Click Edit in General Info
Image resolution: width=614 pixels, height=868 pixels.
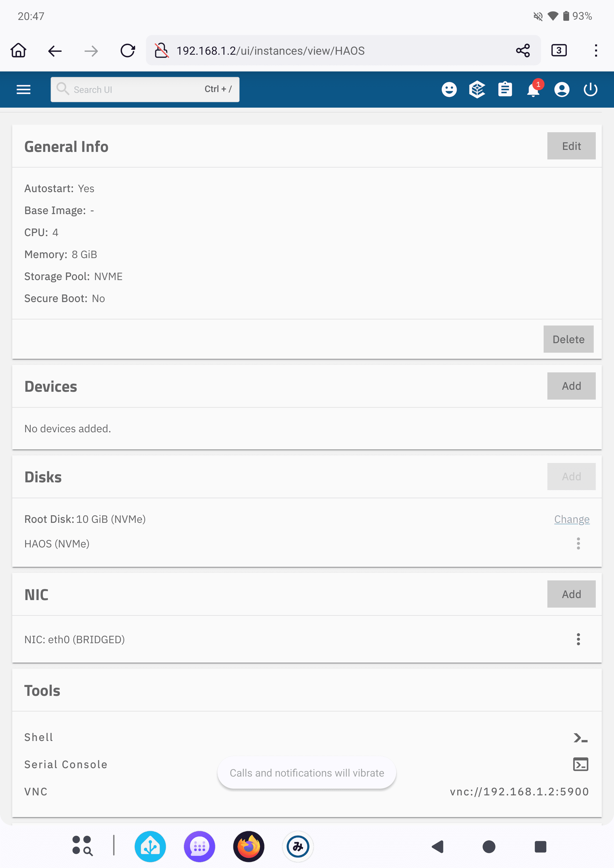click(571, 146)
